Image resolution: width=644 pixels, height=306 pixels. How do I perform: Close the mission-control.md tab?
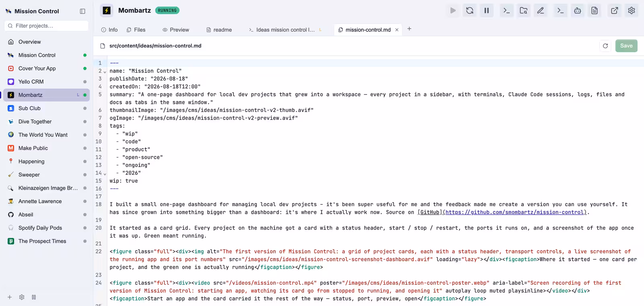(397, 30)
